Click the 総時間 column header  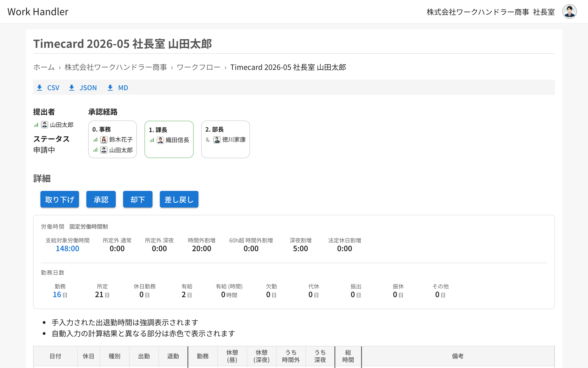(x=348, y=356)
